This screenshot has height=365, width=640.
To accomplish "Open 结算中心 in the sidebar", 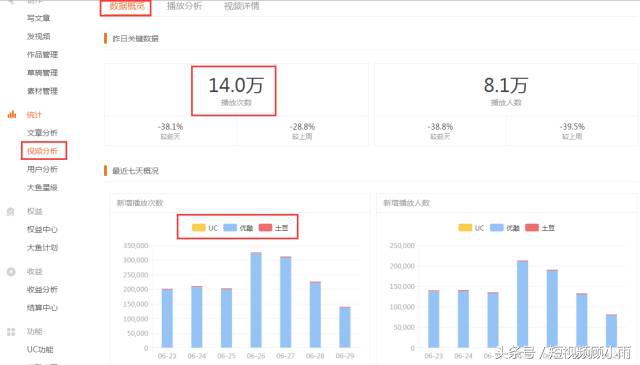I will pos(42,307).
